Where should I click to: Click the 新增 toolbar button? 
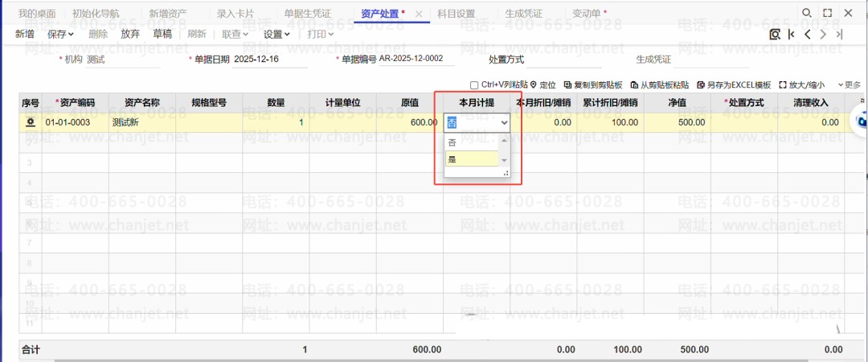[x=24, y=34]
